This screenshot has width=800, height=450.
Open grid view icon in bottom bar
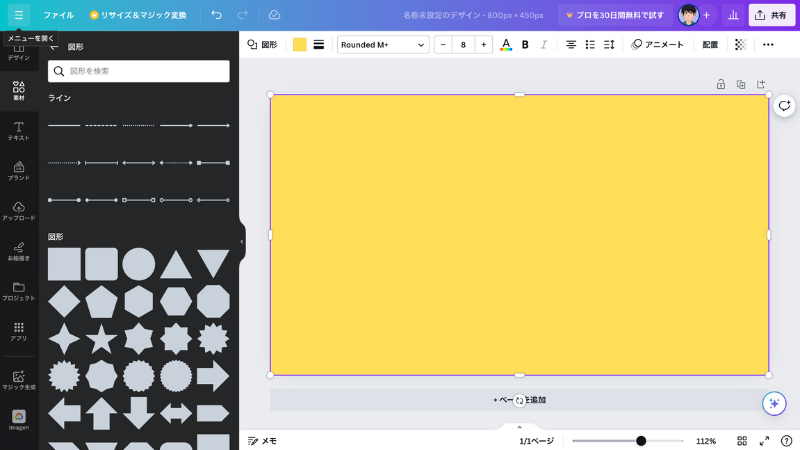[x=742, y=441]
